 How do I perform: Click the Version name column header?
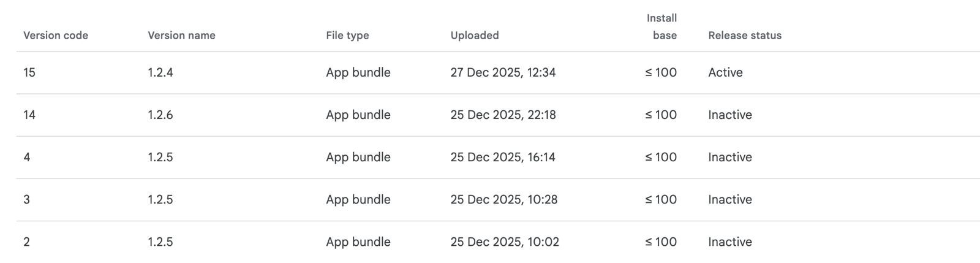[x=181, y=36]
